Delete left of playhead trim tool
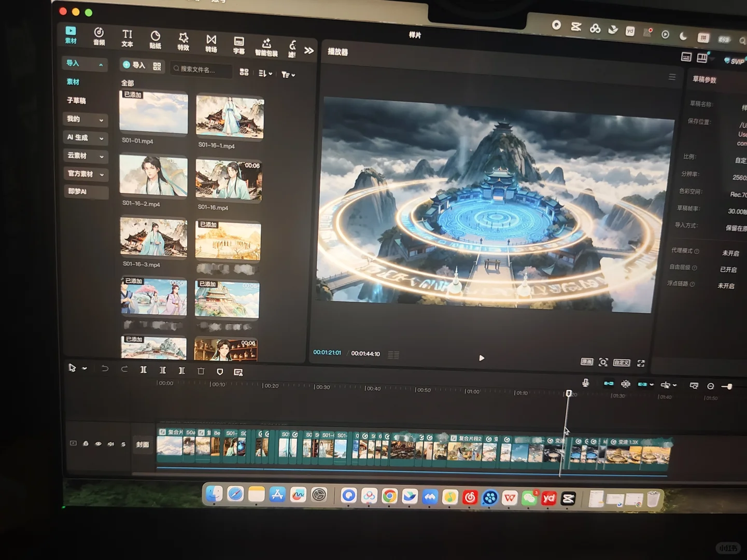747x560 pixels. pos(163,370)
